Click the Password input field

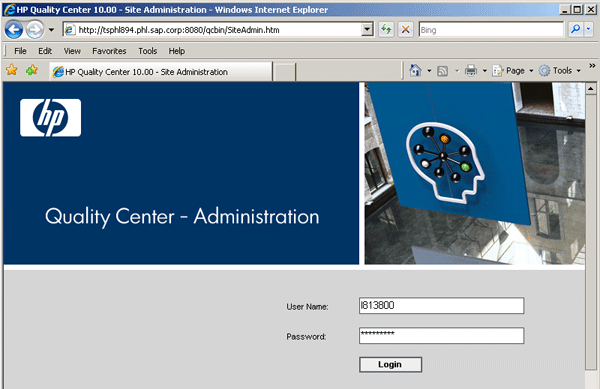point(441,335)
